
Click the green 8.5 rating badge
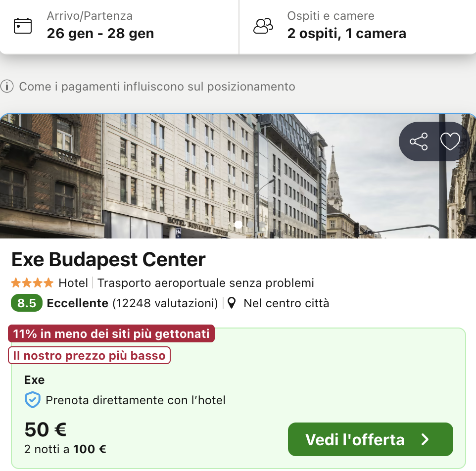[26, 303]
